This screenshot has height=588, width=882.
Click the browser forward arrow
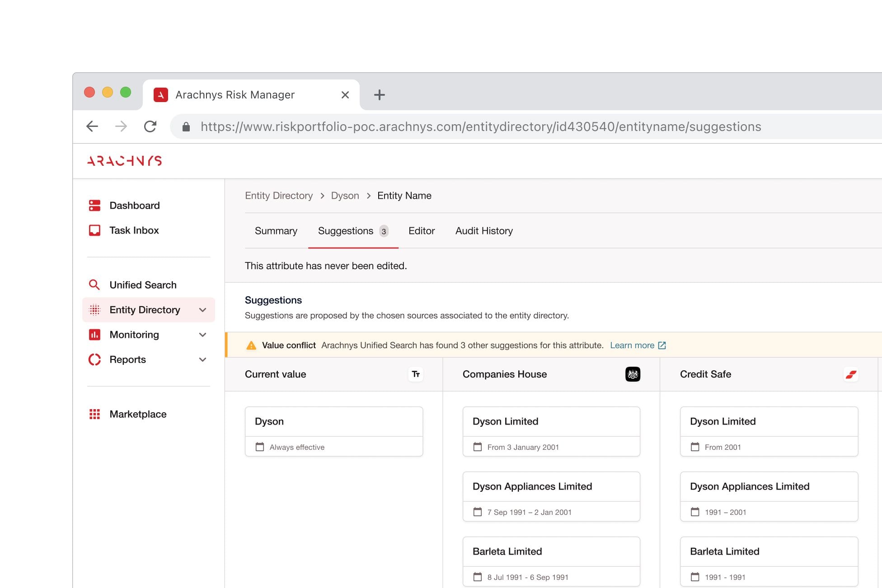pos(121,126)
